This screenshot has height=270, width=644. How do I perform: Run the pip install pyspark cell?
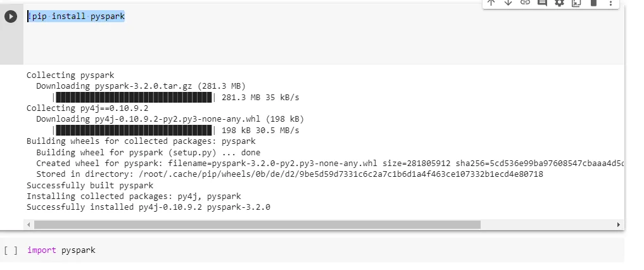[x=11, y=16]
